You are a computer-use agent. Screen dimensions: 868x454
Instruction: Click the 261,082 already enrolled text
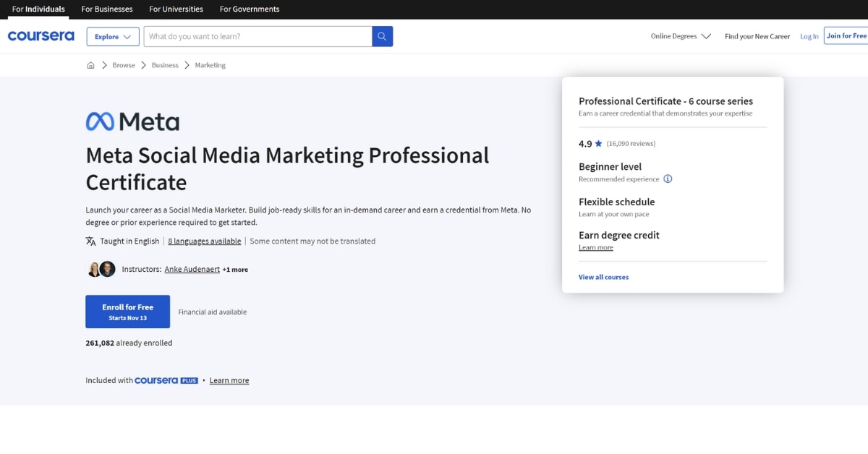coord(129,343)
